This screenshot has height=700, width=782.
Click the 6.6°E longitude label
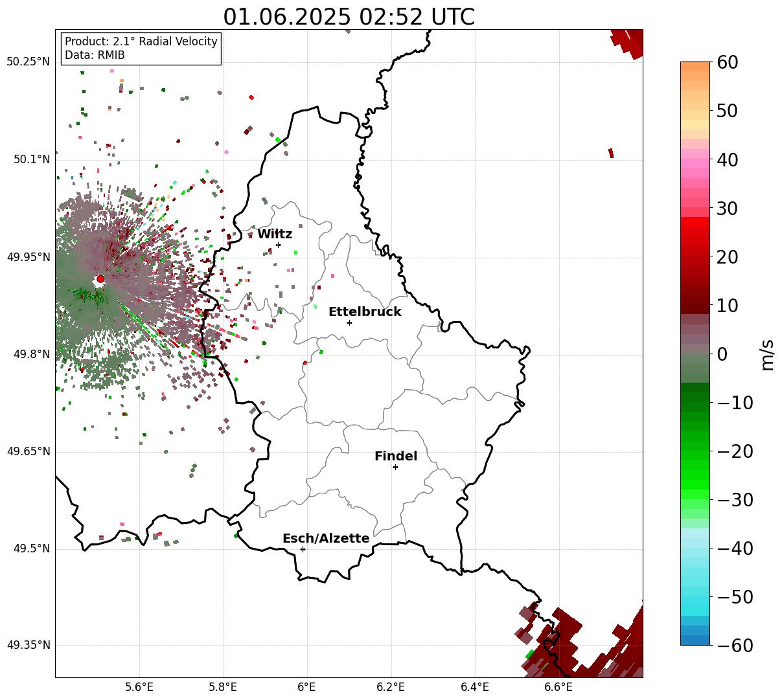click(x=558, y=686)
